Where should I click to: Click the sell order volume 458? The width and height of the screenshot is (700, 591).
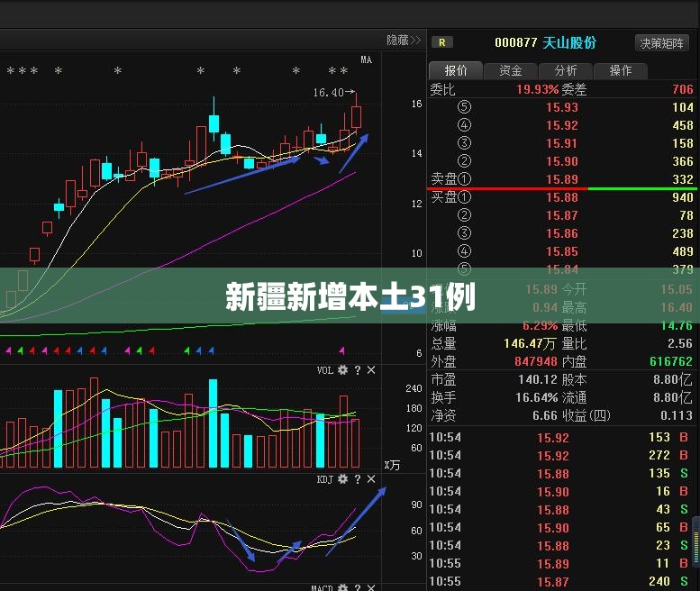683,125
